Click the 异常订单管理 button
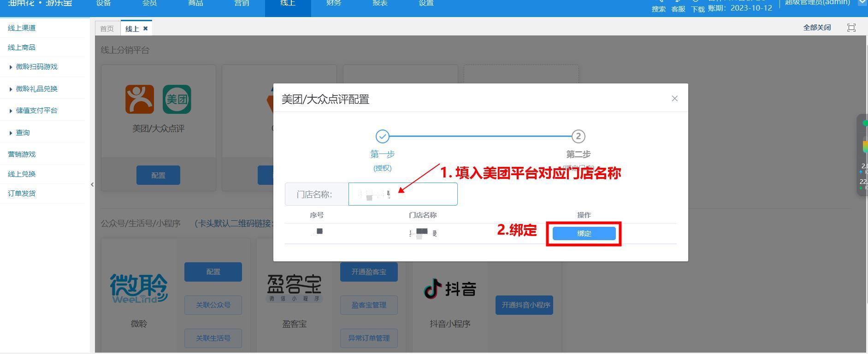Screen dimensions: 868x354 point(369,338)
